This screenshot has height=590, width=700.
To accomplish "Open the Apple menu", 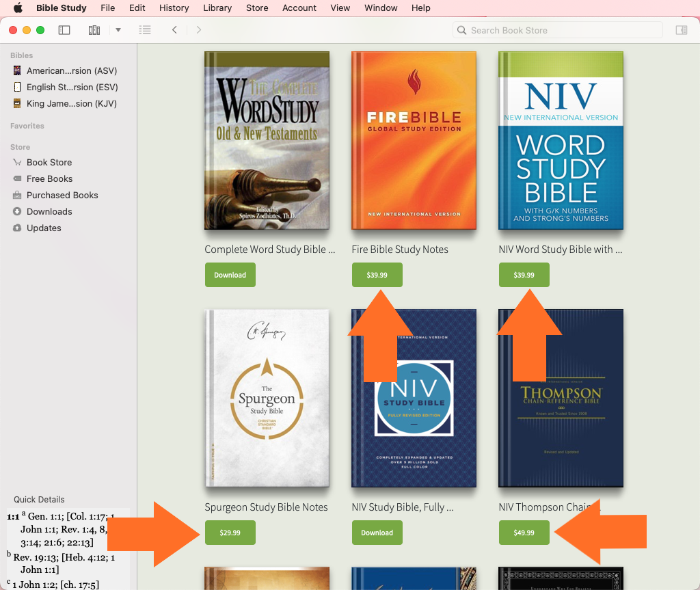I will [x=18, y=8].
